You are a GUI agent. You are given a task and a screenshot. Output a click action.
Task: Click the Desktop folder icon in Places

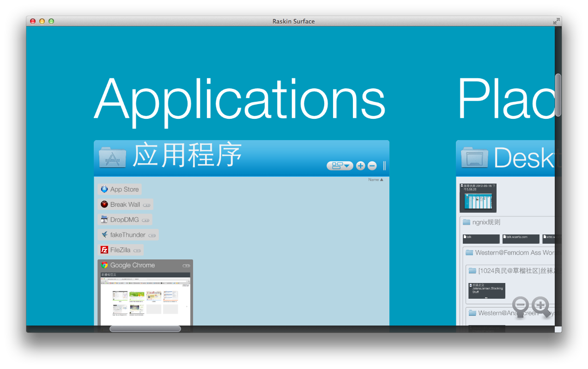(474, 158)
